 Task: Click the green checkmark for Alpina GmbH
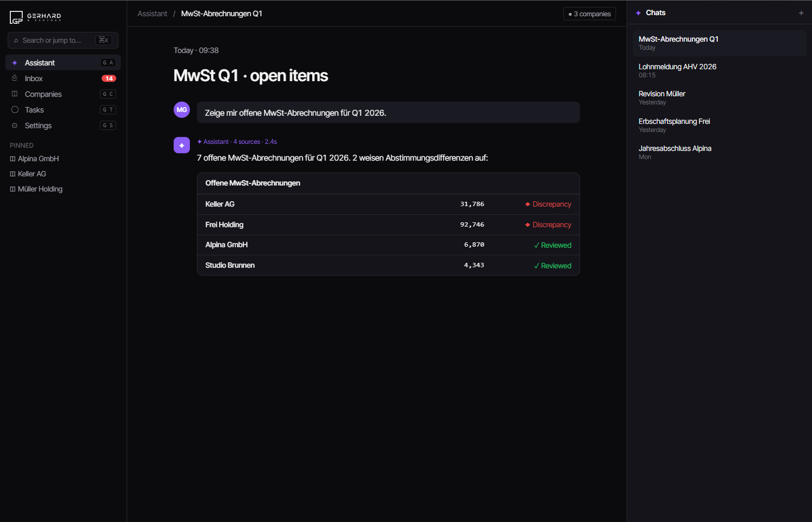537,245
